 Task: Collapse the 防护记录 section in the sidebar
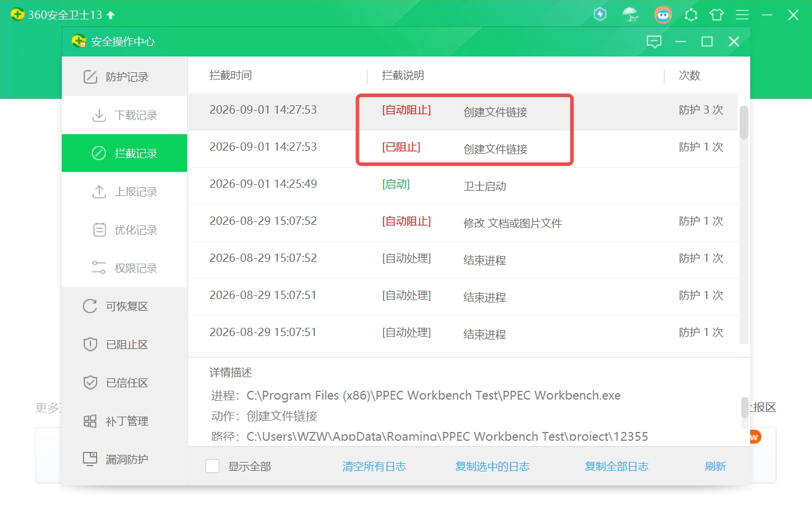click(125, 77)
